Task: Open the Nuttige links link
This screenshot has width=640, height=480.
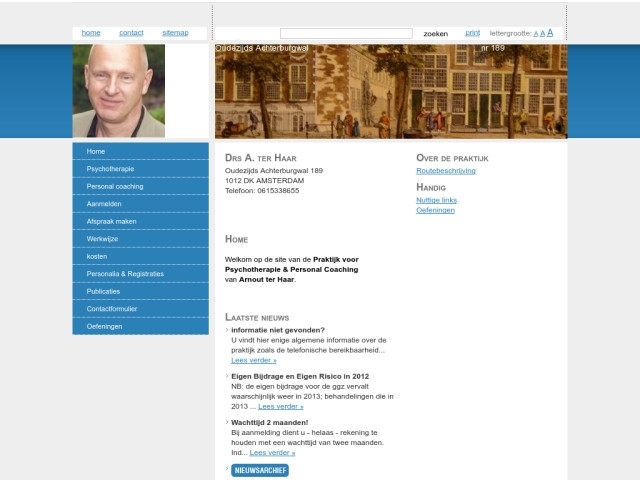Action: pyautogui.click(x=435, y=200)
